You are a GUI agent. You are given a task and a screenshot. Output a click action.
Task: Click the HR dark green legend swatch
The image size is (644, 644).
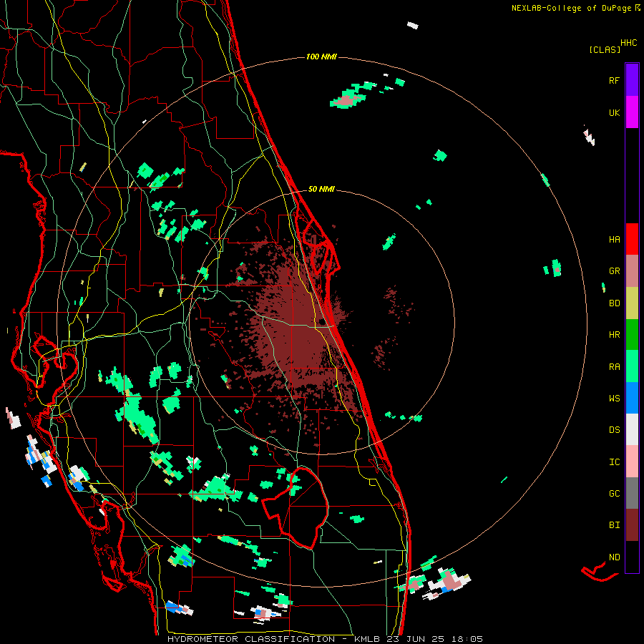click(x=632, y=335)
